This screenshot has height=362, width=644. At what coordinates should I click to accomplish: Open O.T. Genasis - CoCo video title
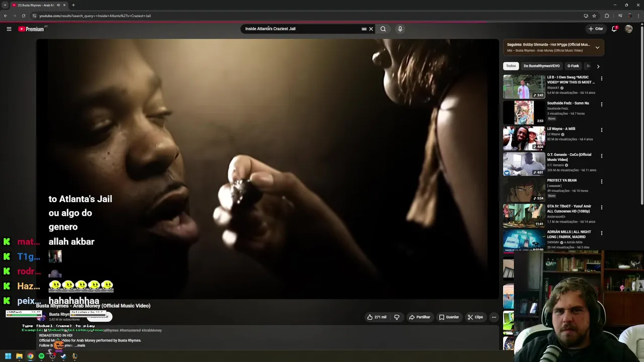[x=569, y=157]
